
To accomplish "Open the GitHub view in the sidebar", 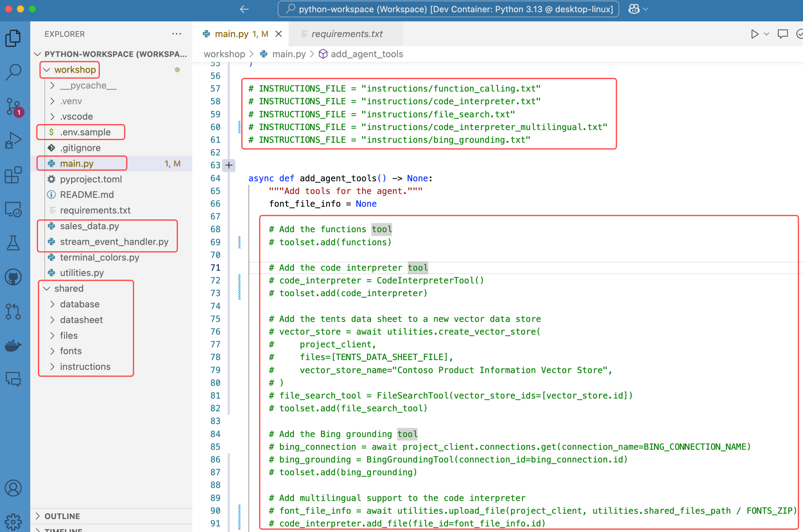I will 14,277.
